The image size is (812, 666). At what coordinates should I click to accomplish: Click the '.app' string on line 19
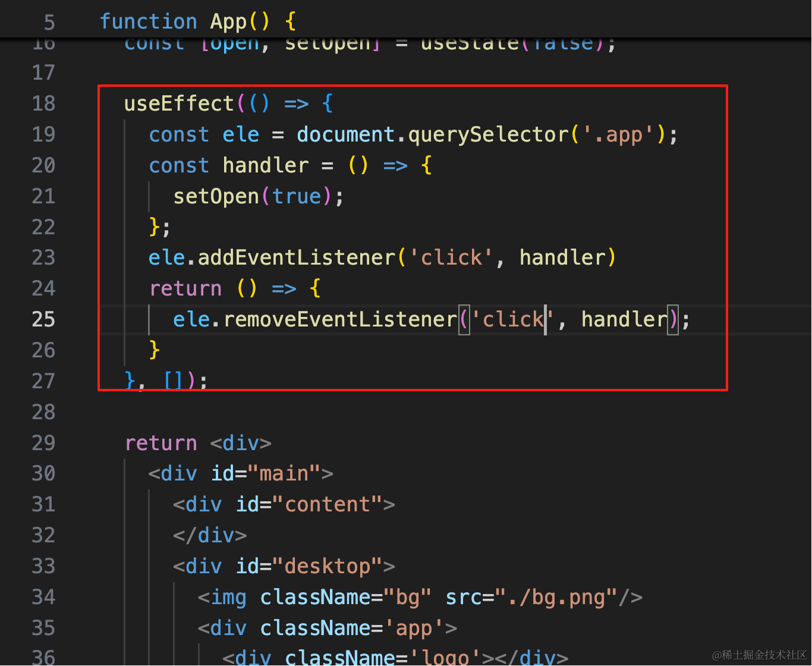point(618,134)
